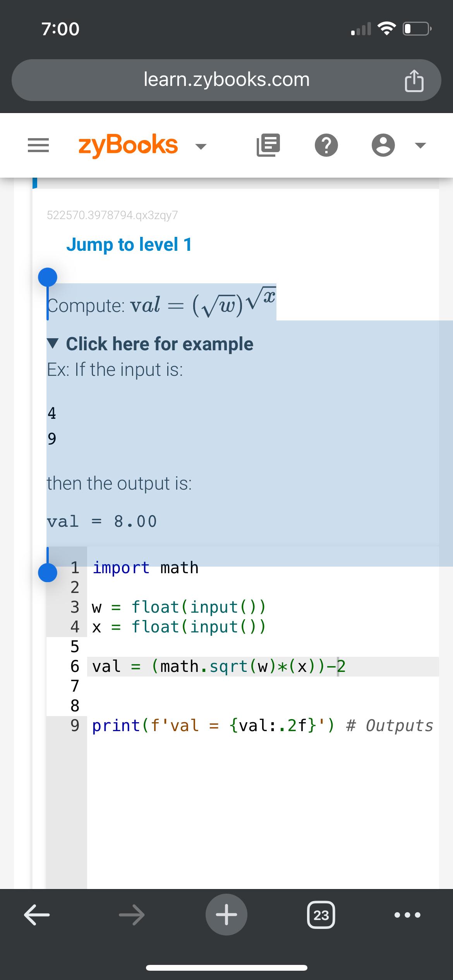Screen dimensions: 453x980
Task: Open the zyBooks navigation hamburger menu
Action: coord(38,145)
